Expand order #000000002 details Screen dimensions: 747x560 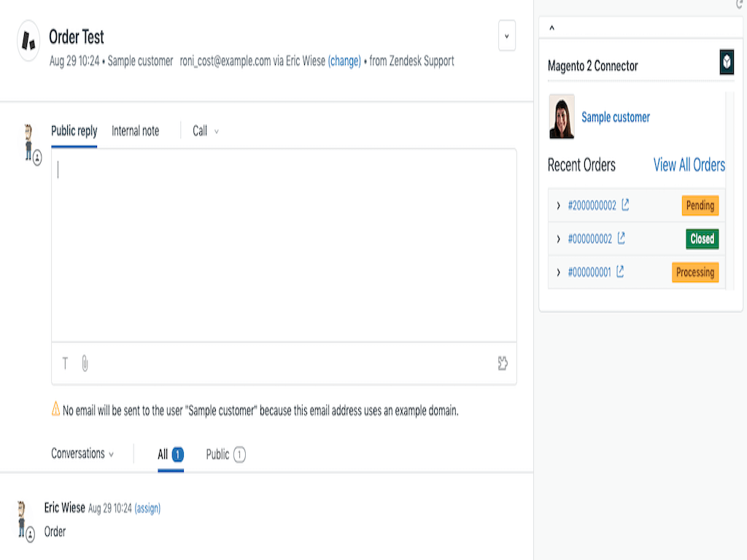point(559,239)
